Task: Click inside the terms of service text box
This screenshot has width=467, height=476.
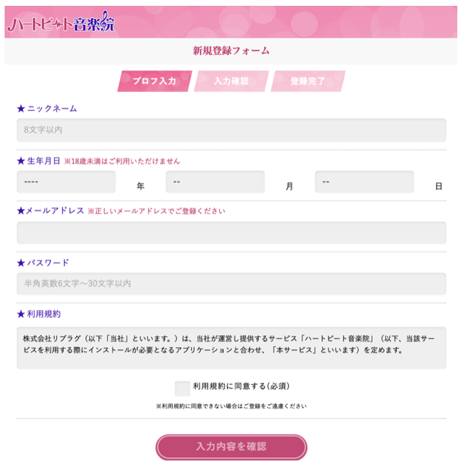Action: (232, 348)
